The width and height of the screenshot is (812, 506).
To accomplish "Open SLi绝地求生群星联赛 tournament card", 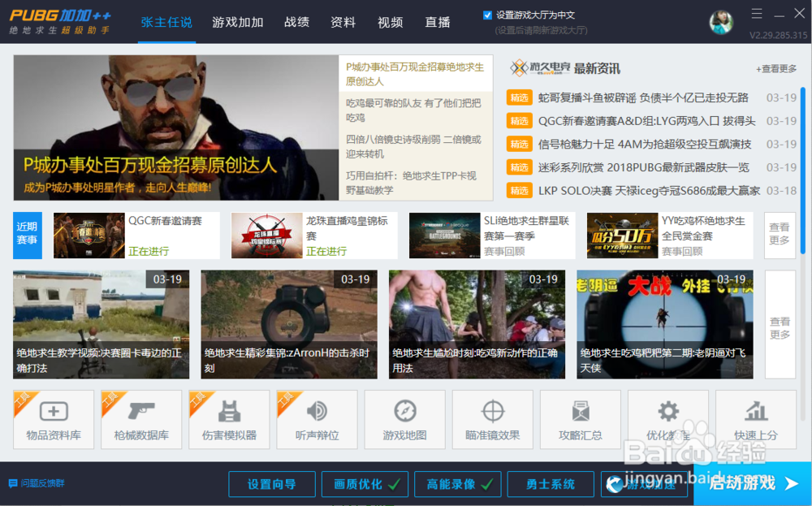I will [492, 236].
